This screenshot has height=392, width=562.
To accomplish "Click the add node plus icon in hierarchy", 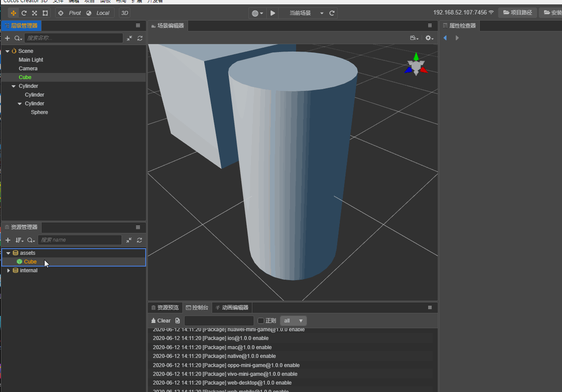I will 7,38.
